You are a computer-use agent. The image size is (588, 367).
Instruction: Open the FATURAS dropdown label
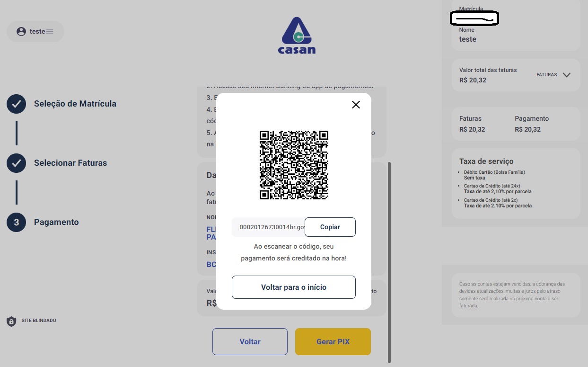546,75
